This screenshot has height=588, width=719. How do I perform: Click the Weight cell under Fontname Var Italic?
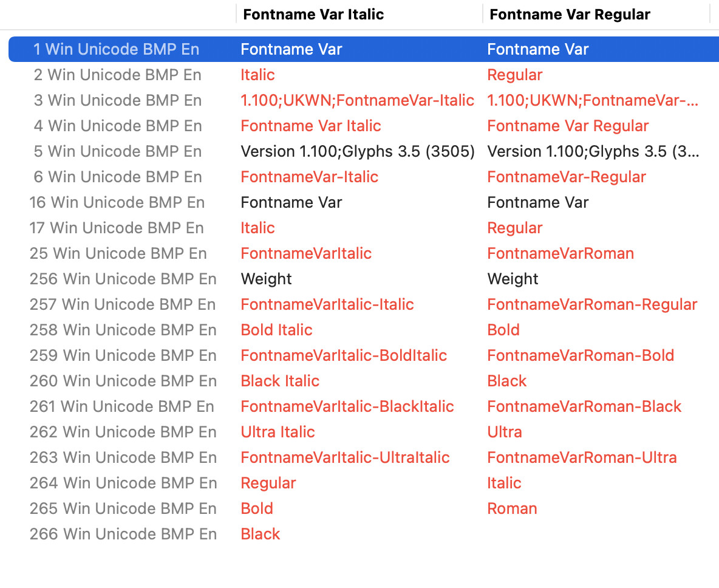266,279
